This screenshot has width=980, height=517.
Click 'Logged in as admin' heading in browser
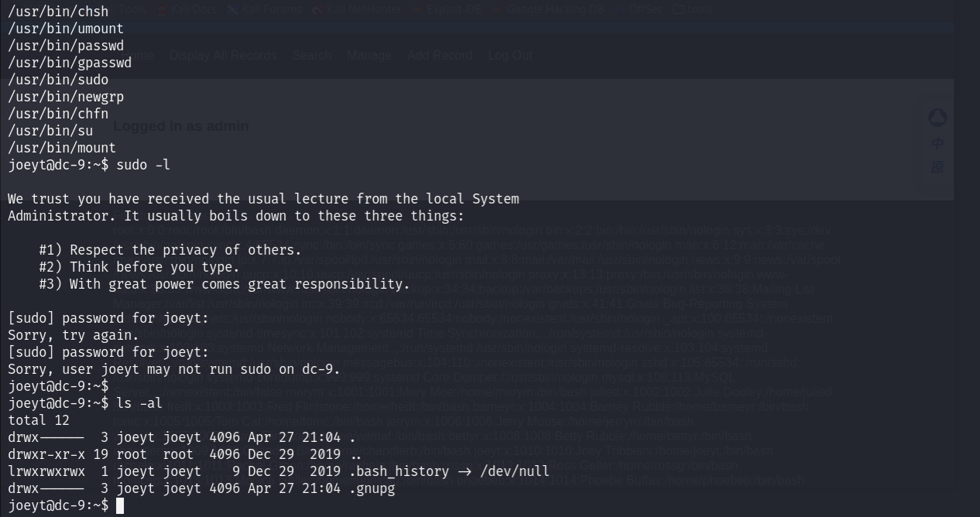click(181, 126)
